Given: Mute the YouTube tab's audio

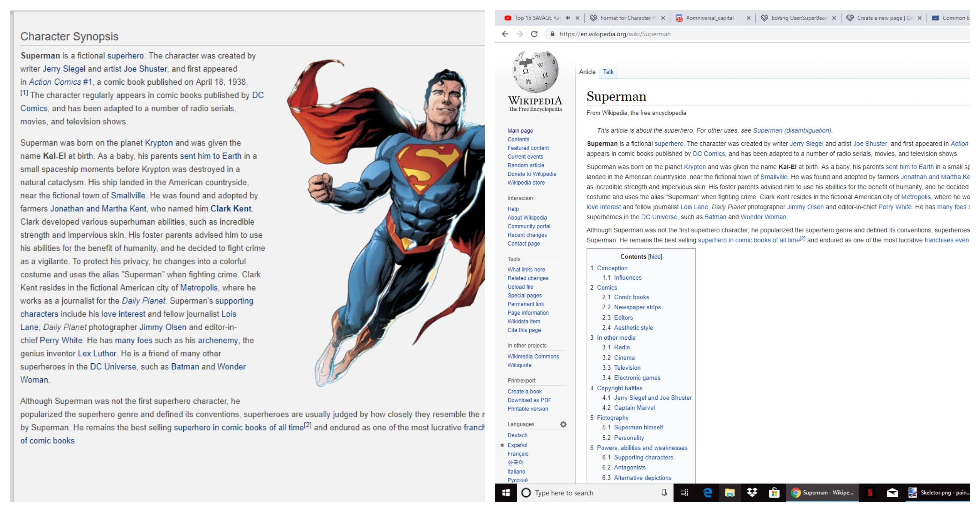Looking at the screenshot, I should click(x=567, y=18).
